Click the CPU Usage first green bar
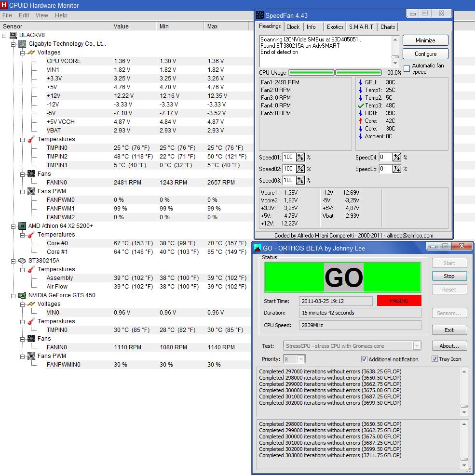 (311, 73)
